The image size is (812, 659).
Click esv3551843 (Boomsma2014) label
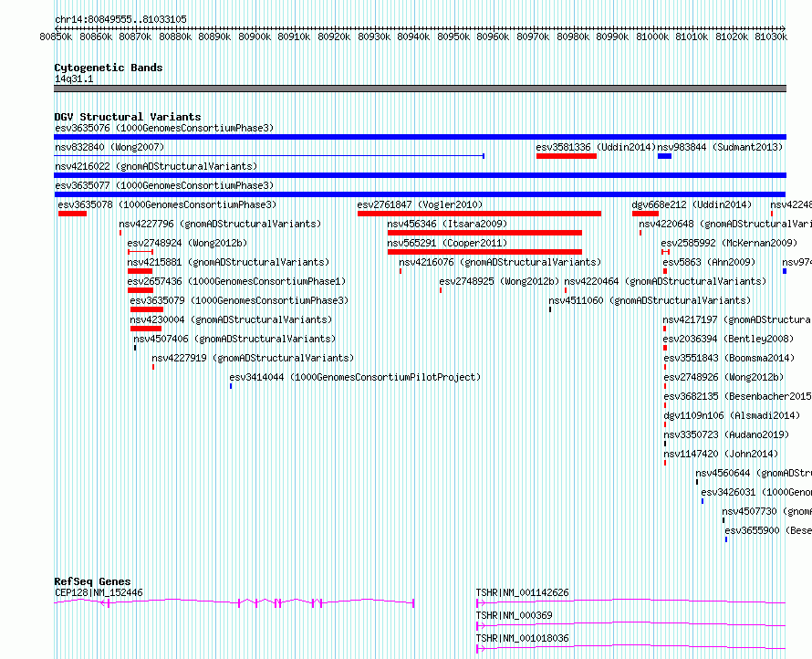click(x=729, y=358)
